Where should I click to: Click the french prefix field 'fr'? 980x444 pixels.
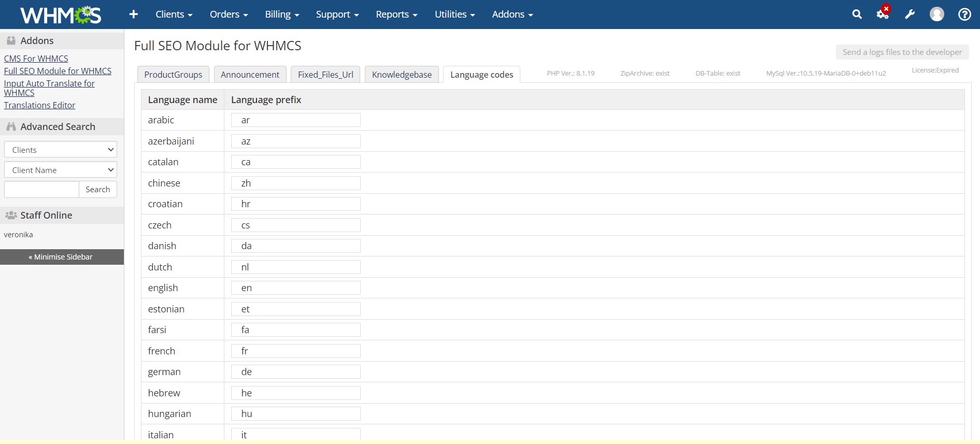point(295,351)
